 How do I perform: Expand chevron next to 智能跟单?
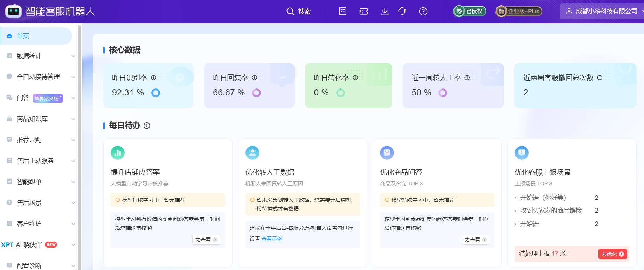tap(73, 182)
